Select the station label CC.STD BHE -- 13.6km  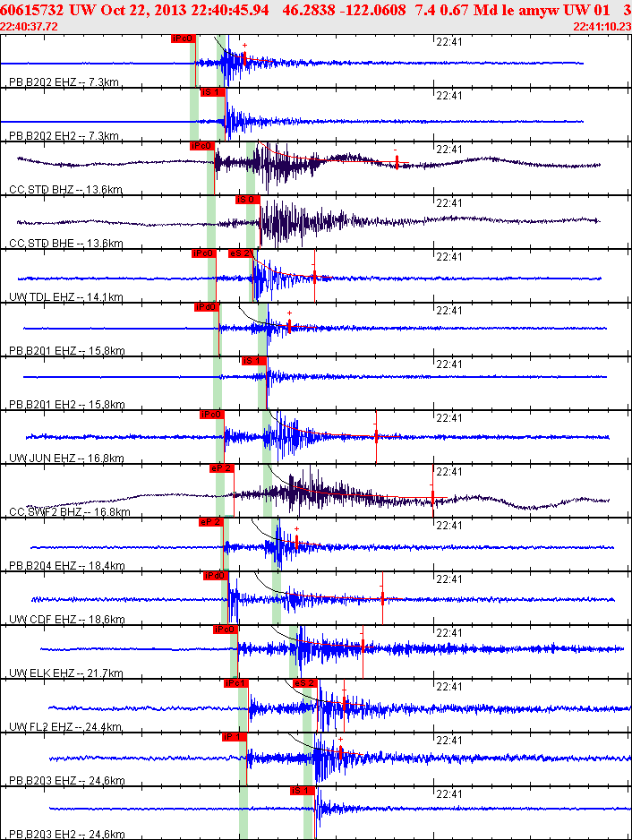tap(66, 244)
